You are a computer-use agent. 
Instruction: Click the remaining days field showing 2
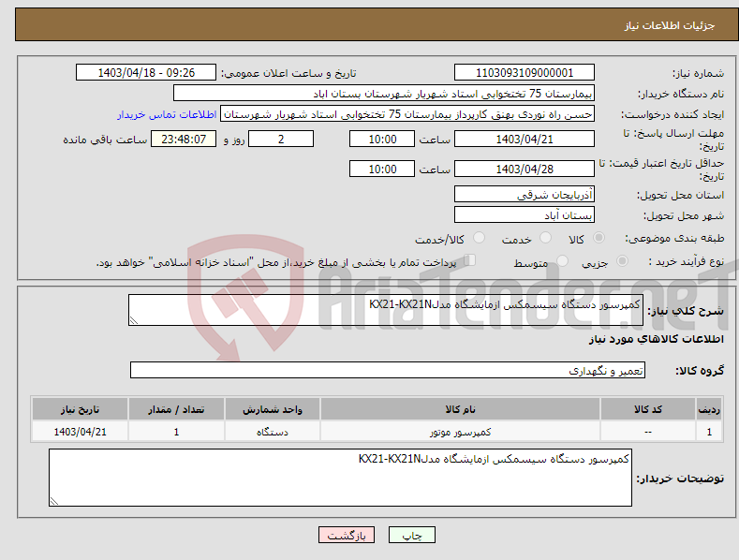[x=281, y=139]
